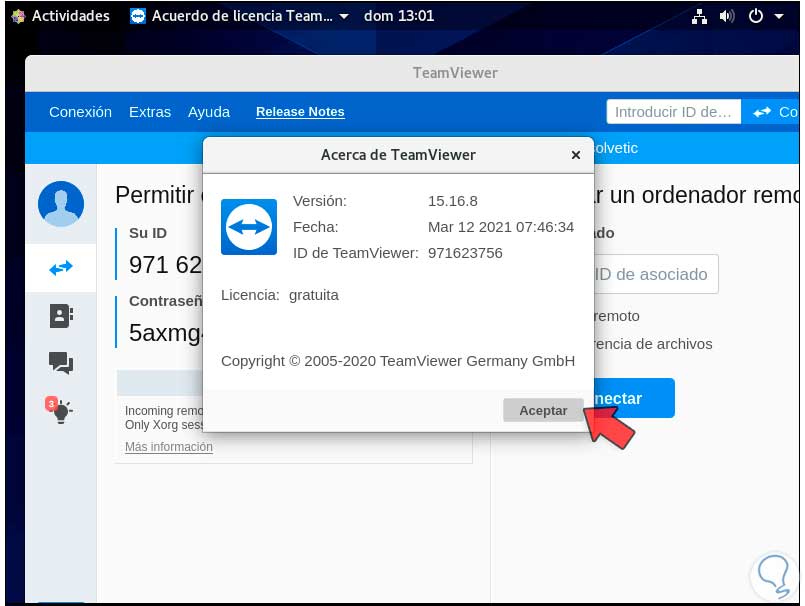Click the Activities logo icon in top bar

coord(18,16)
